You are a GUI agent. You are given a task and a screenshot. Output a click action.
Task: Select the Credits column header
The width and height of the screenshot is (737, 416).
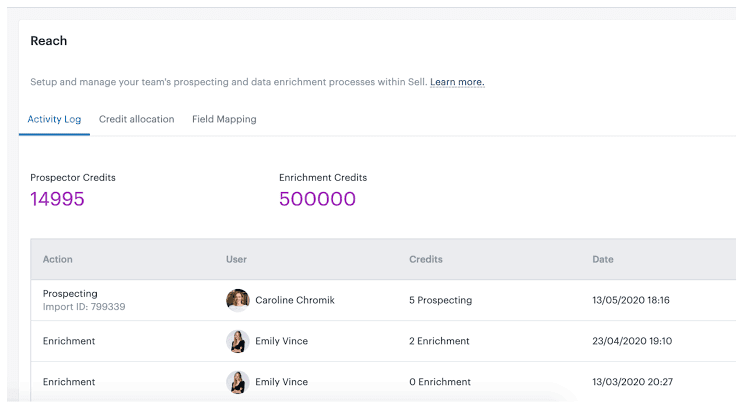coord(425,259)
